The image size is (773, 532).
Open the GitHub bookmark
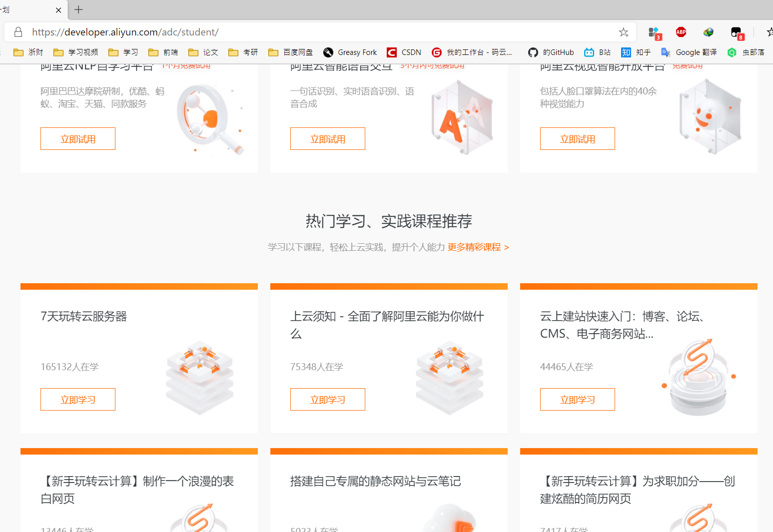[x=551, y=52]
